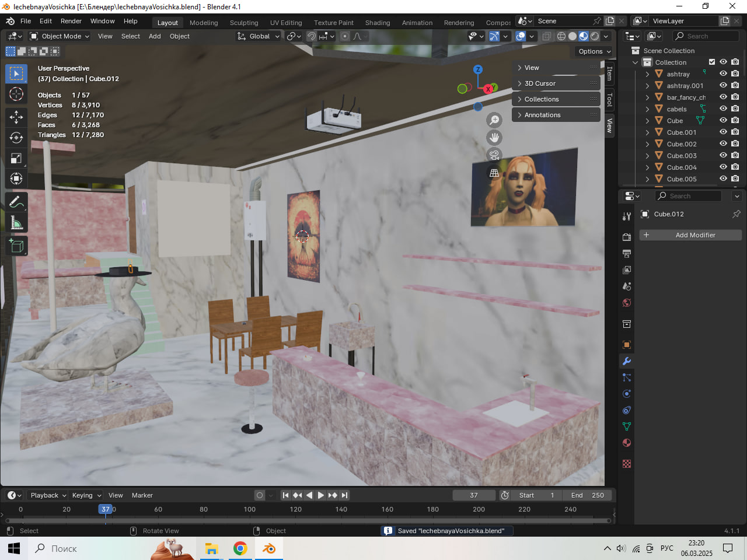Click the Add Modifier button
This screenshot has width=747, height=560.
click(x=690, y=235)
